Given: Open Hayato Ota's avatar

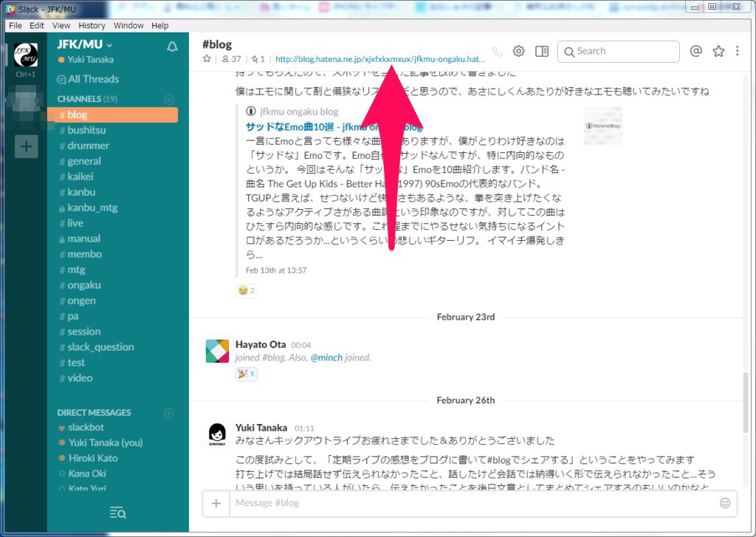Looking at the screenshot, I should click(x=218, y=351).
